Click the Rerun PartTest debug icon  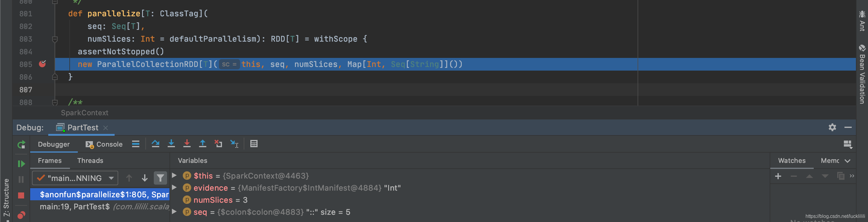coord(21,144)
